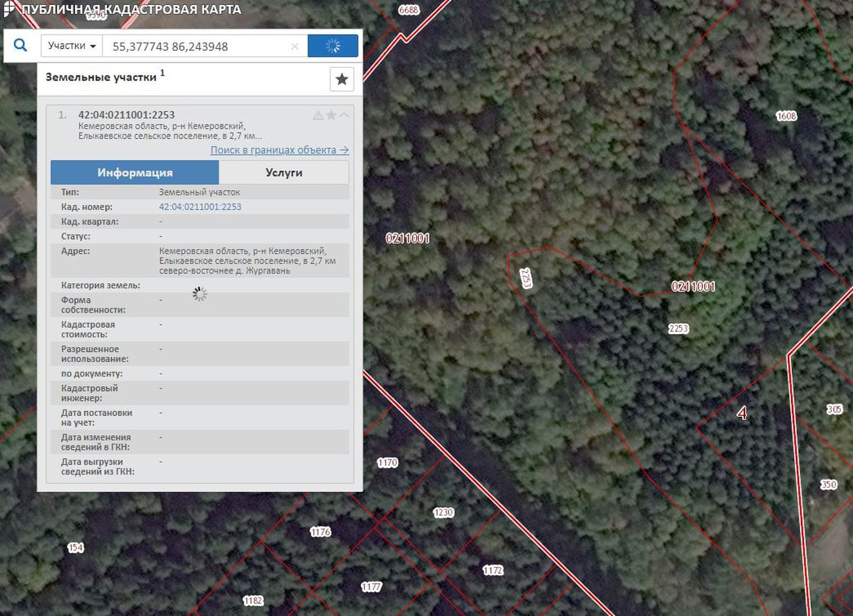Click horizontal 2253 parcel label on map
This screenshot has width=853, height=616.
[679, 329]
